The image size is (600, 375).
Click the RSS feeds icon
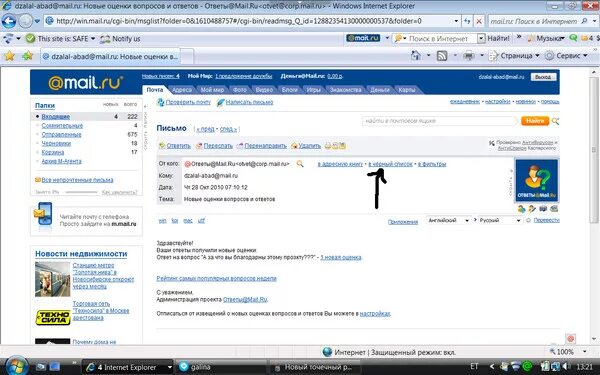(442, 56)
